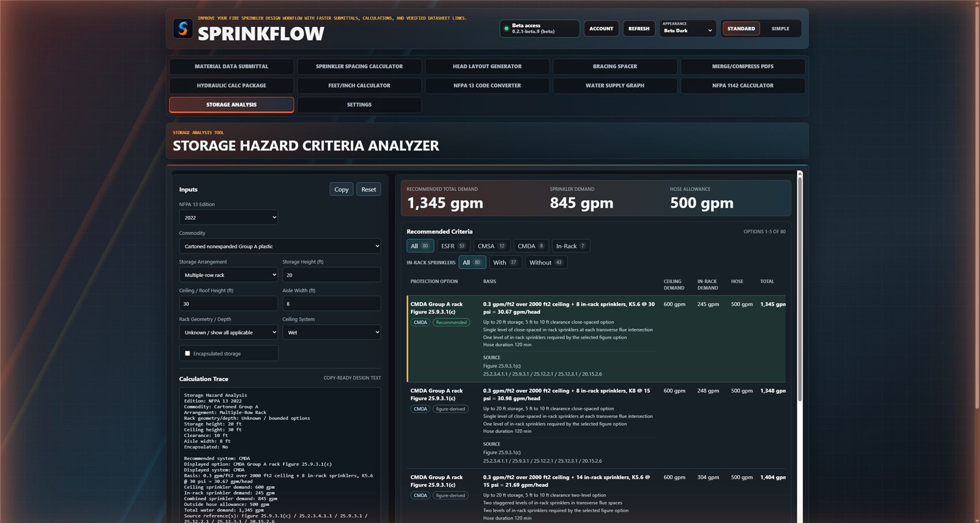
Task: Click the results panel vertical scrollbar
Action: click(800, 288)
